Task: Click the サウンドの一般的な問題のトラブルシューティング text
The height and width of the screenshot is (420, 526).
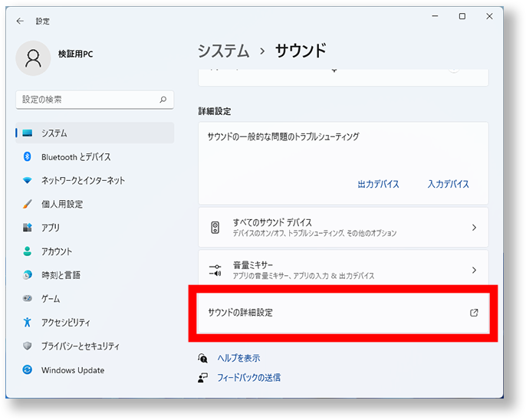Action: (283, 136)
